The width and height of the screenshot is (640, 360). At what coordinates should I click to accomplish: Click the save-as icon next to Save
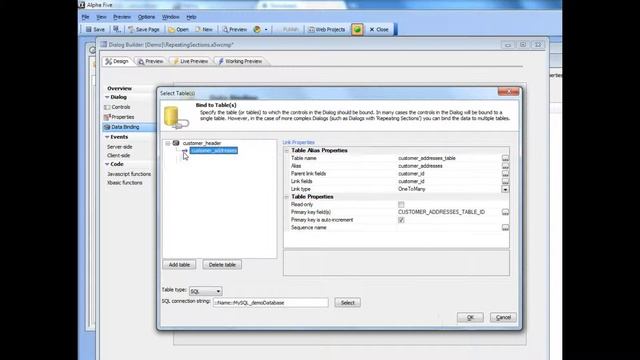click(117, 29)
